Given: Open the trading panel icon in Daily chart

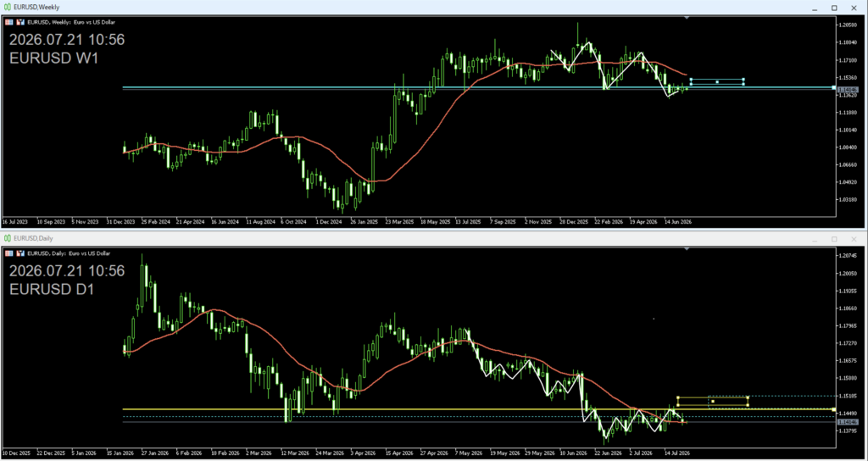Looking at the screenshot, I should point(8,253).
